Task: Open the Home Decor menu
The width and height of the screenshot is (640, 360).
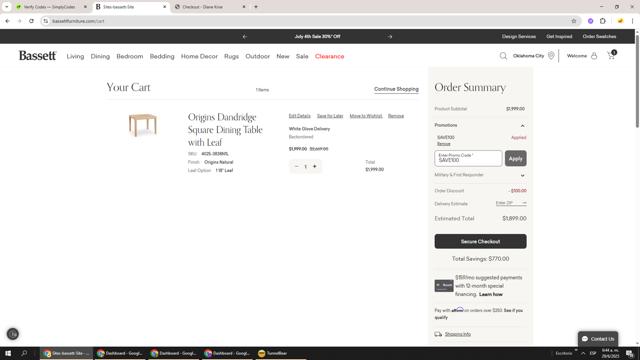Action: pos(199,56)
